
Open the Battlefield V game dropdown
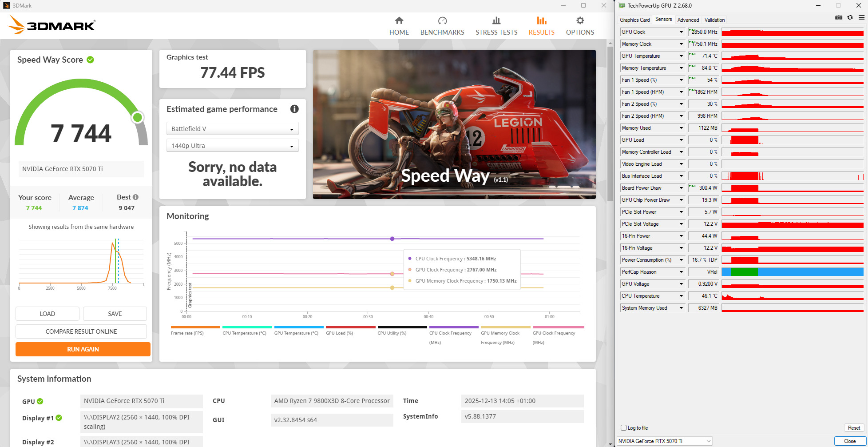pyautogui.click(x=232, y=129)
